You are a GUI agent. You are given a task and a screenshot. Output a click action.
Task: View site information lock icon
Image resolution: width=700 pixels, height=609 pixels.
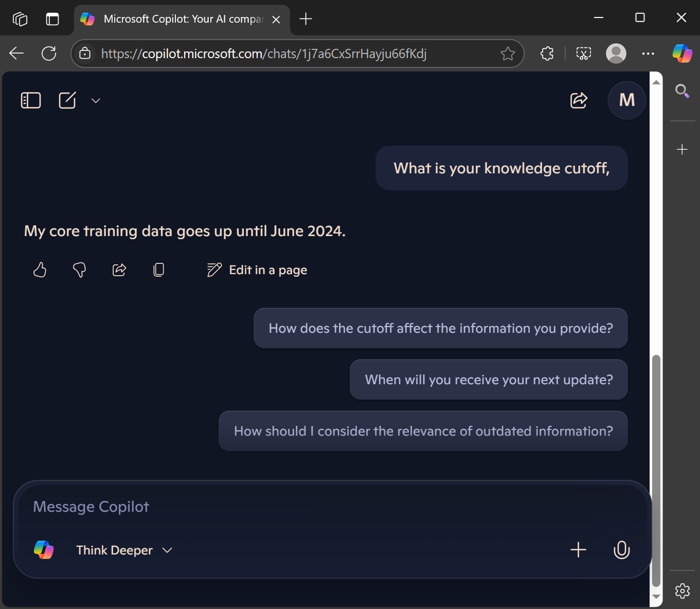point(85,53)
